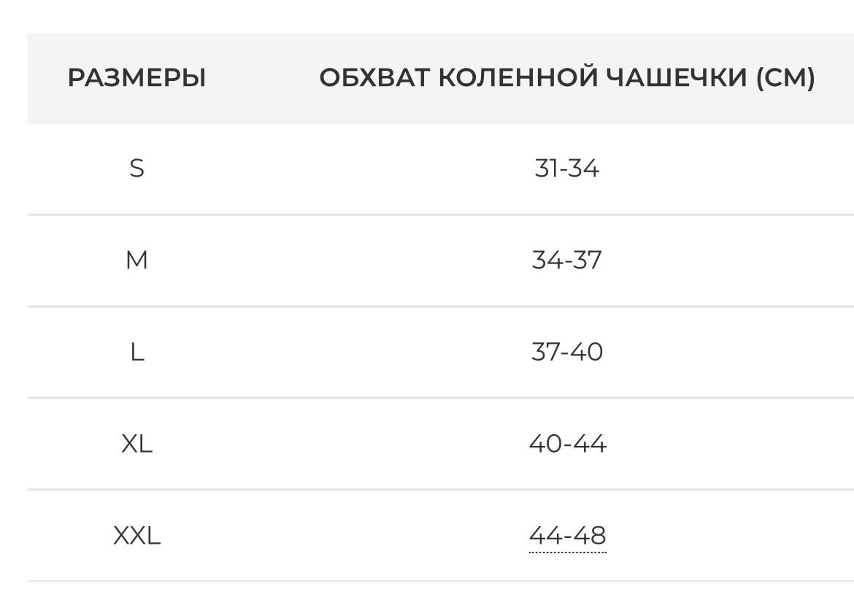Click the divider line below the M row
Viewport: 854px width, 616px height.
pyautogui.click(x=438, y=307)
